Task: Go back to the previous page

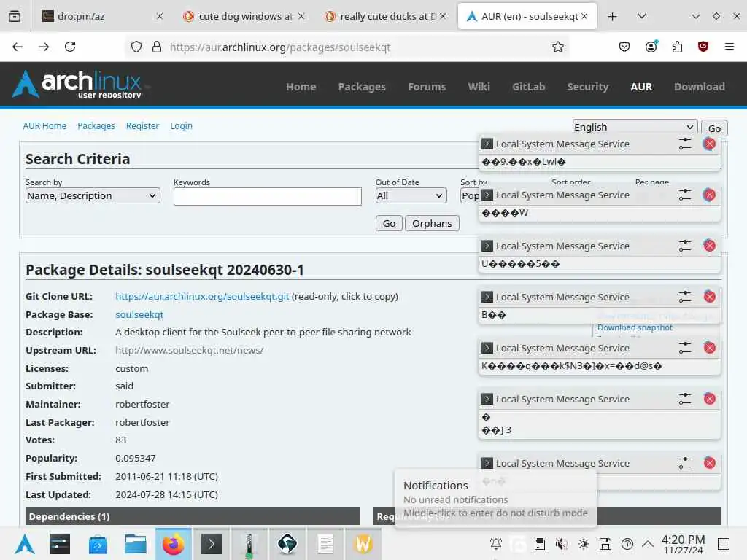Action: pyautogui.click(x=18, y=47)
